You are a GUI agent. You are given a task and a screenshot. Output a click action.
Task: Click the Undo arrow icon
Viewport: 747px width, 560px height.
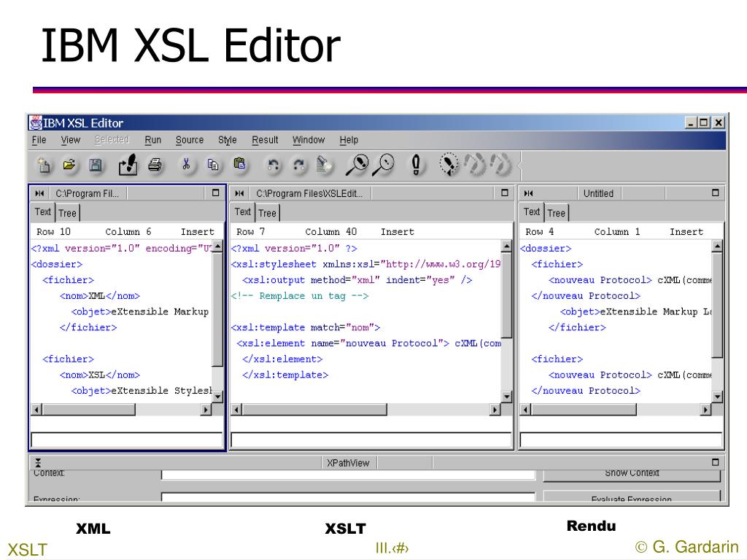tap(273, 166)
